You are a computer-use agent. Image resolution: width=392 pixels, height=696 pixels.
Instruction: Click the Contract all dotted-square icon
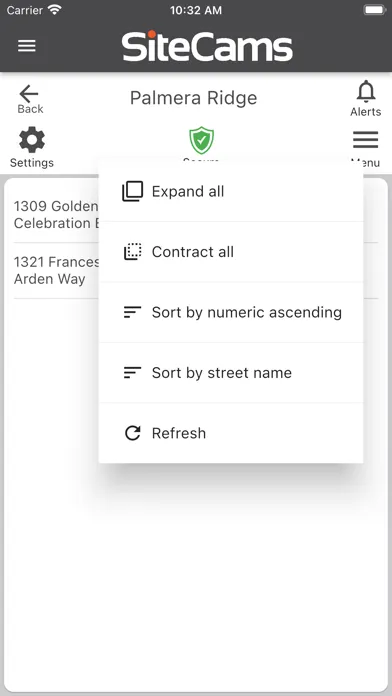coord(132,252)
